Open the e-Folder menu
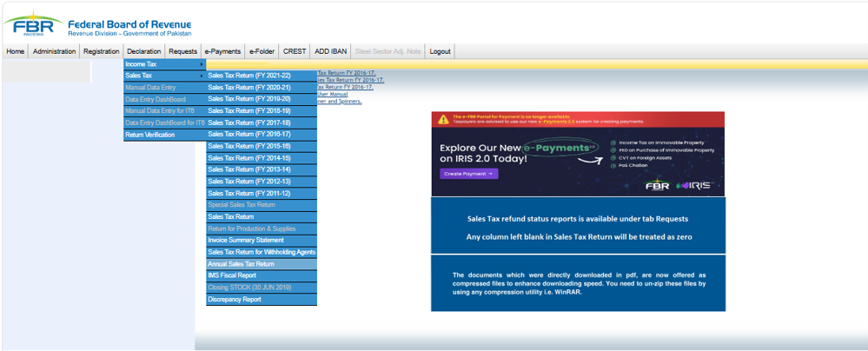This screenshot has width=868, height=351. pyautogui.click(x=262, y=51)
